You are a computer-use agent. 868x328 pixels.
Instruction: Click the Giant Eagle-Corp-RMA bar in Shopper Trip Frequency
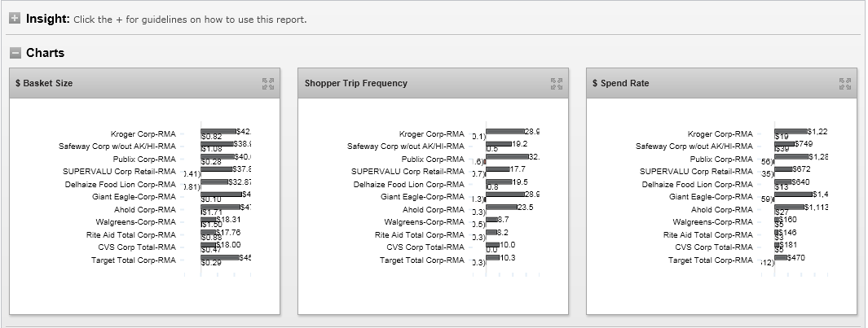pyautogui.click(x=505, y=194)
